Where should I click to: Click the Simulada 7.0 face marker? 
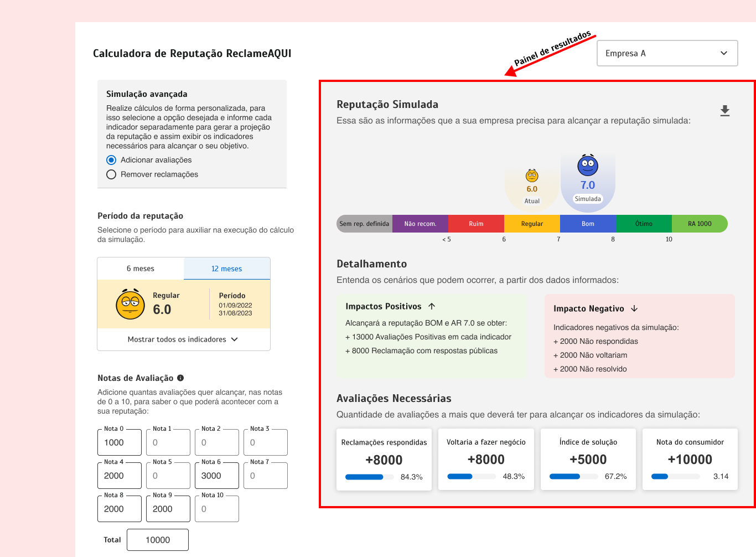[x=588, y=165]
